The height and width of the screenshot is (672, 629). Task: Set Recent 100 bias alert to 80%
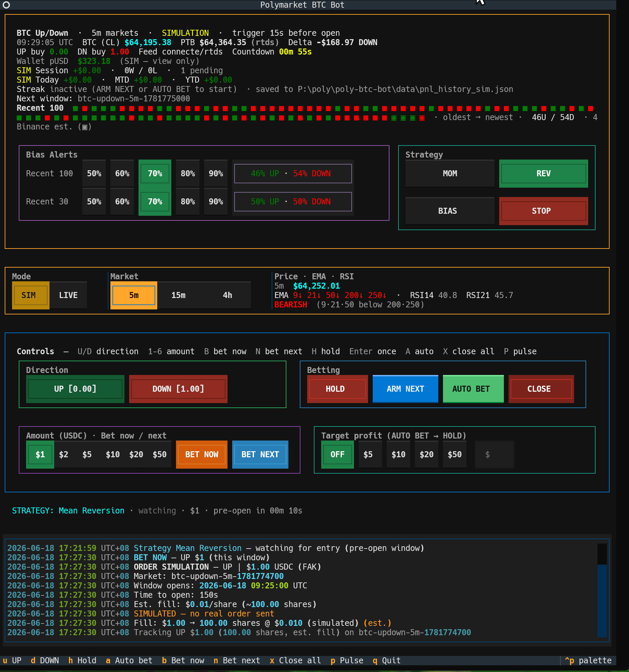188,173
